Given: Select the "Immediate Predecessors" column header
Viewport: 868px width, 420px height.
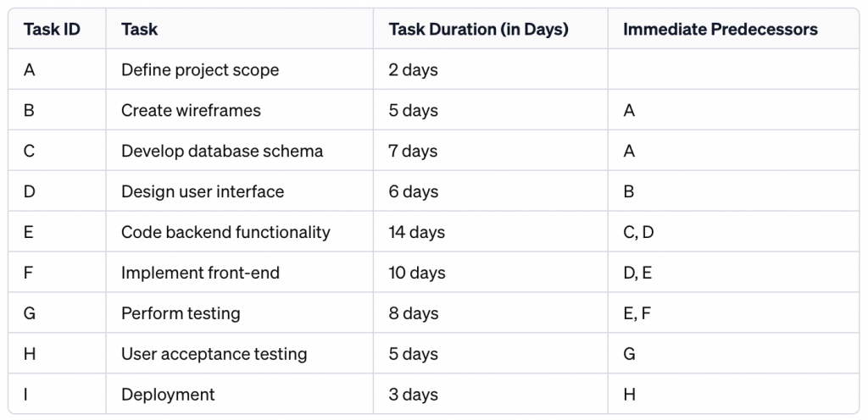Looking at the screenshot, I should pos(720,30).
